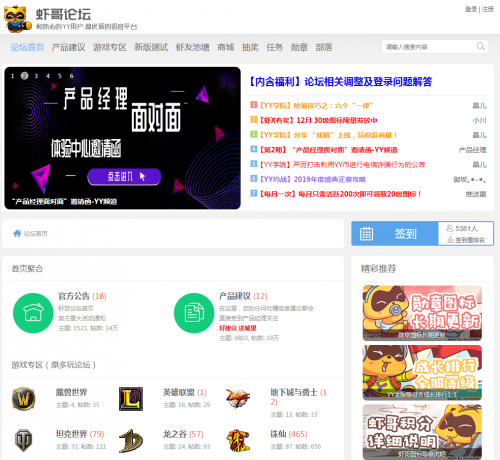Open the 成长排行全服等级 promo image

pyautogui.click(x=422, y=373)
